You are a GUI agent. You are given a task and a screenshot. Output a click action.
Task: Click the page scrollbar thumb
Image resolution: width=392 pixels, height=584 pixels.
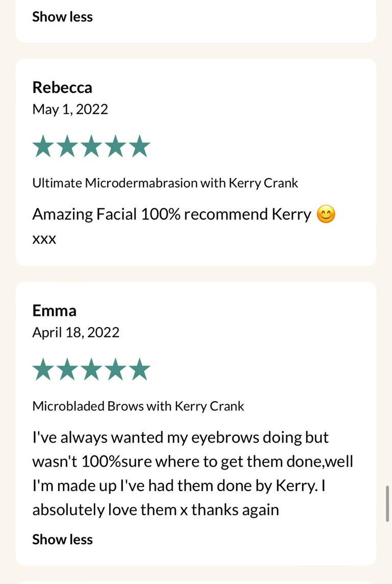coord(388,503)
